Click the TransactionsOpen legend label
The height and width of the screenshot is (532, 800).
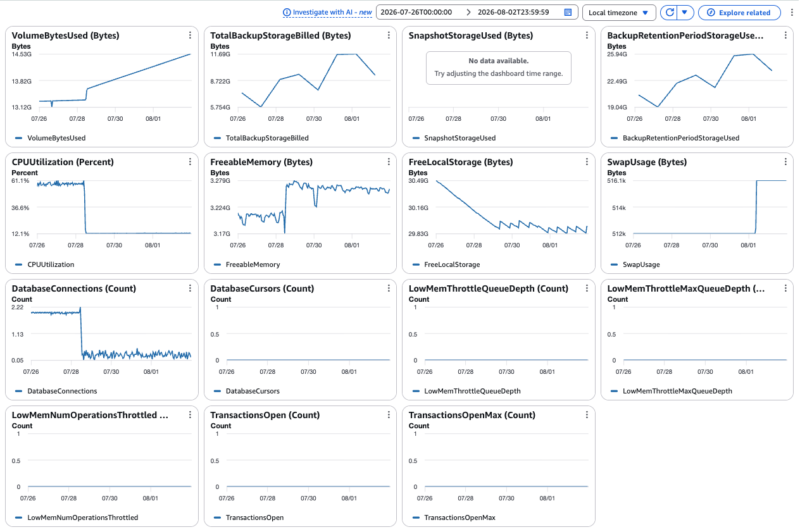coord(254,517)
